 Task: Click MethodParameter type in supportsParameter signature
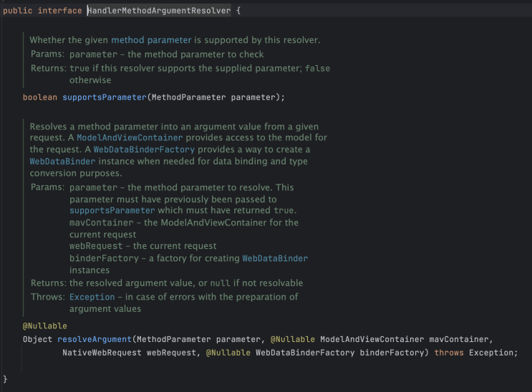(188, 97)
